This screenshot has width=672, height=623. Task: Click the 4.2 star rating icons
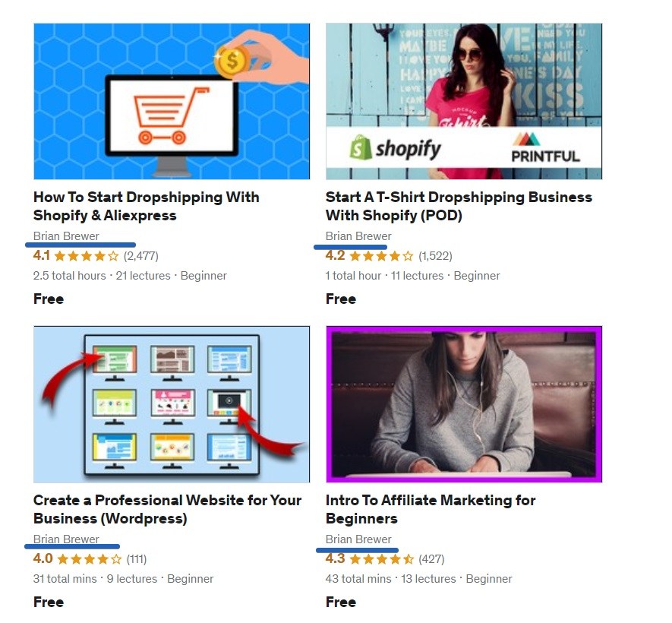381,256
